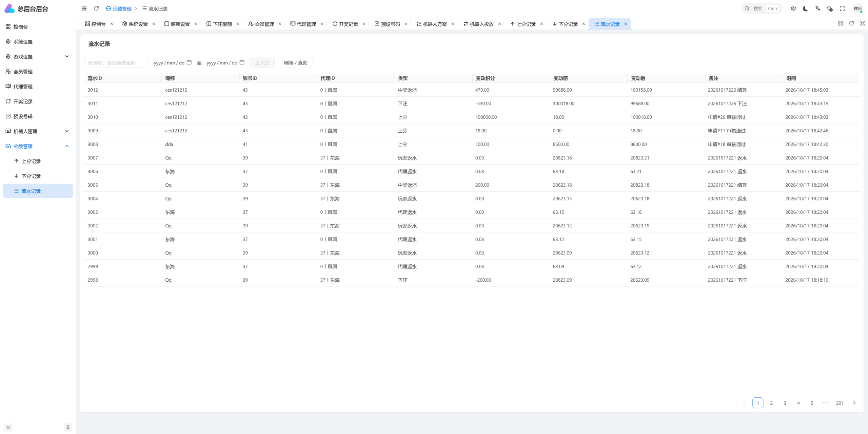Open 下分记录 in sidebar
The width and height of the screenshot is (868, 434).
click(x=38, y=176)
